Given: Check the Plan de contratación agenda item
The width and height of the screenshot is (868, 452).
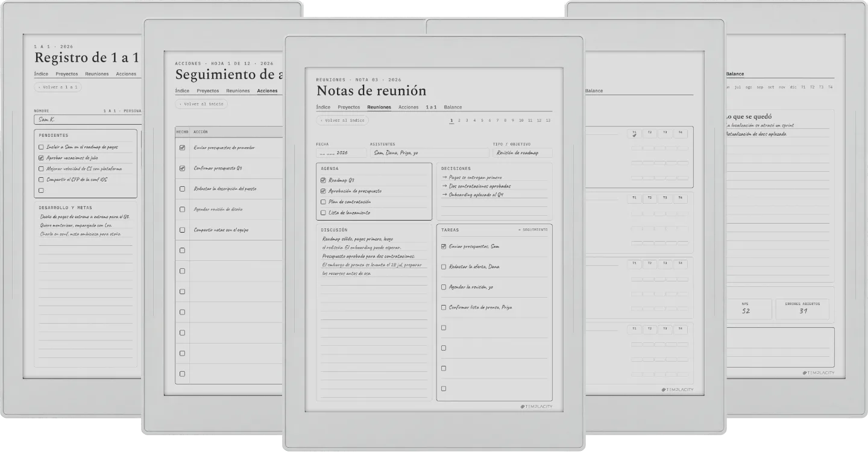Looking at the screenshot, I should pos(323,202).
